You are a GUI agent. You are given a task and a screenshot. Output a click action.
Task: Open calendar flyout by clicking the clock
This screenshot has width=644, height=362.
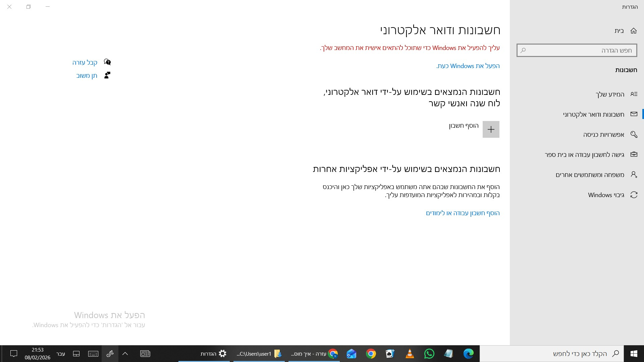point(37,354)
